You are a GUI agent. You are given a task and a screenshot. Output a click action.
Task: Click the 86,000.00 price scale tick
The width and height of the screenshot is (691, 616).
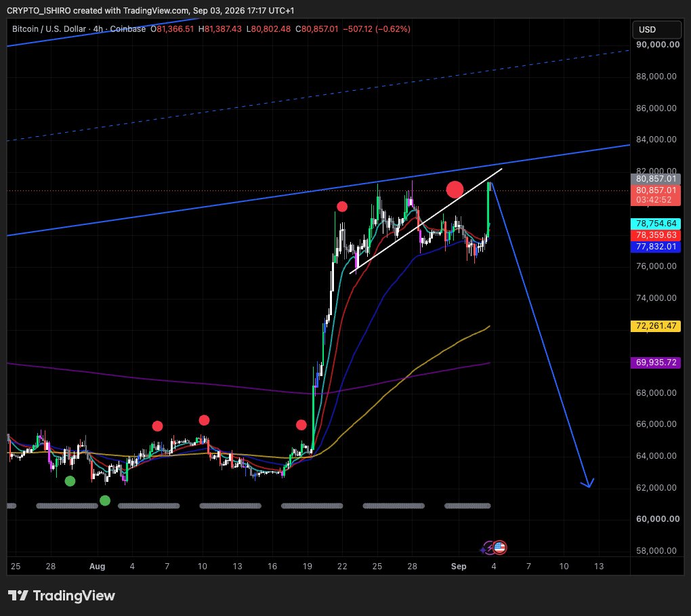click(656, 108)
